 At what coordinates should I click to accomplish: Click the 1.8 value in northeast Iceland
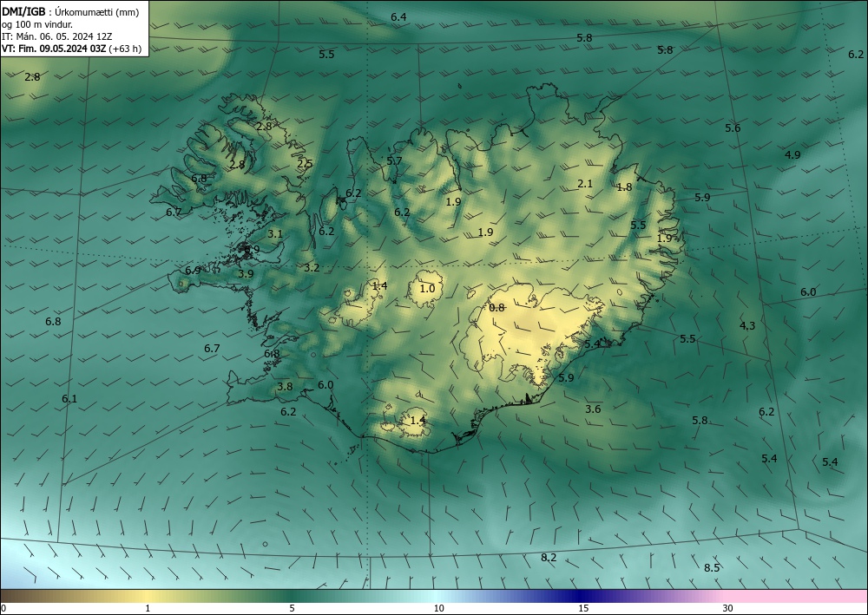coord(624,187)
